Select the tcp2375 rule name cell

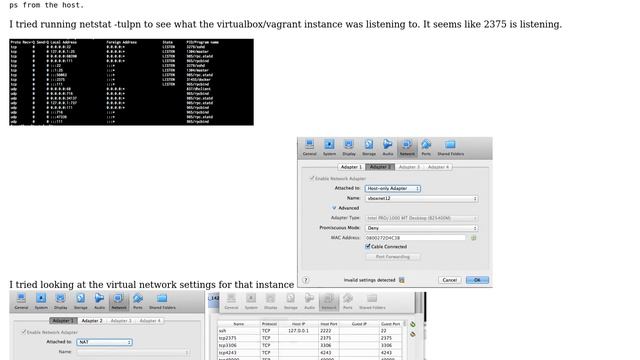click(x=239, y=338)
